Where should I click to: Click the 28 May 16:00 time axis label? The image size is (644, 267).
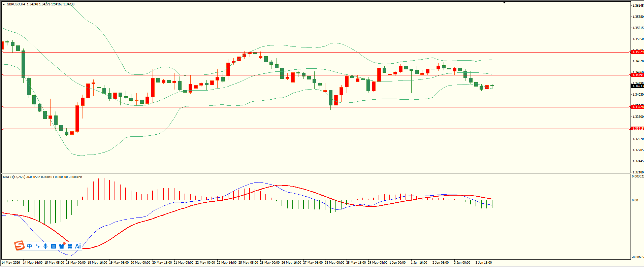[x=356, y=263]
